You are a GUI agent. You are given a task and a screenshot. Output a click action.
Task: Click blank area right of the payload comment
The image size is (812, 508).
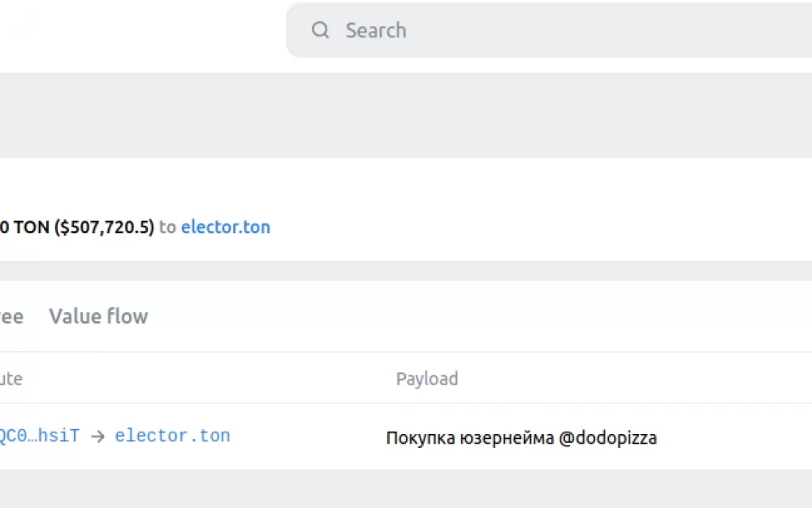click(736, 437)
